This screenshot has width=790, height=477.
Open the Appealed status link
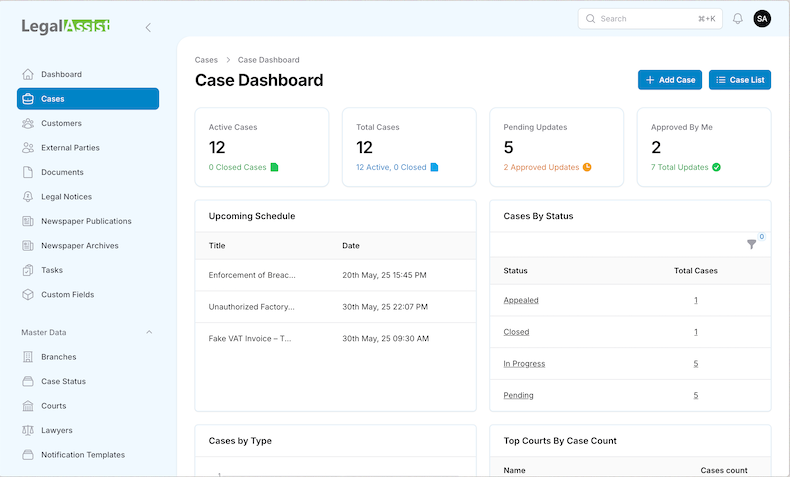point(521,300)
